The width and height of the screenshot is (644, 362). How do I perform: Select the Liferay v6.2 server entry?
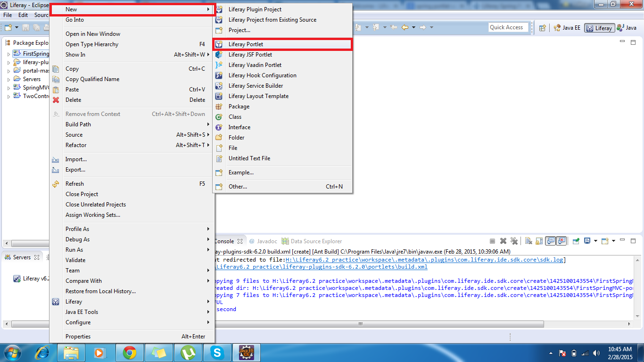[32, 279]
